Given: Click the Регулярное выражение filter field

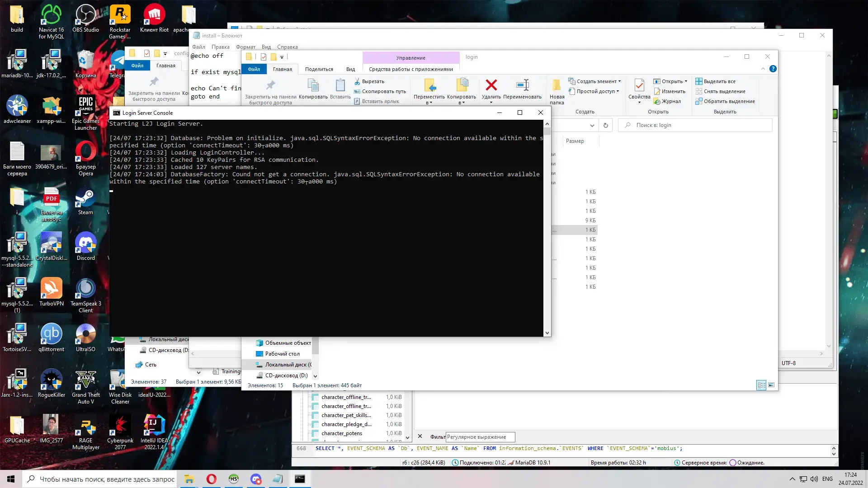Looking at the screenshot, I should pyautogui.click(x=480, y=437).
